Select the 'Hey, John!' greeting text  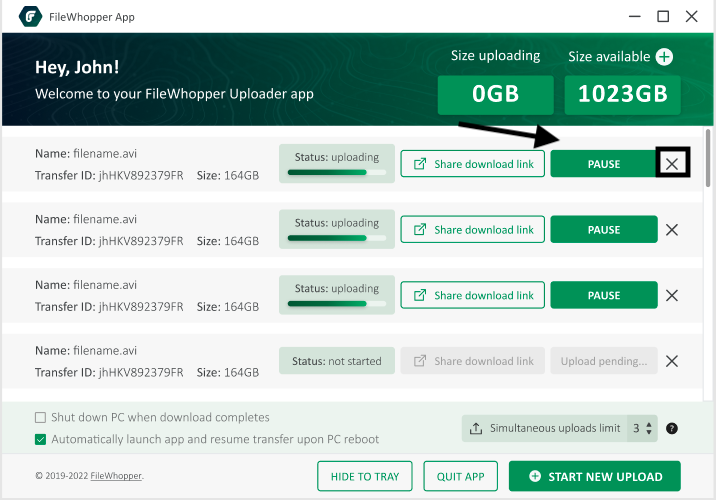(77, 67)
